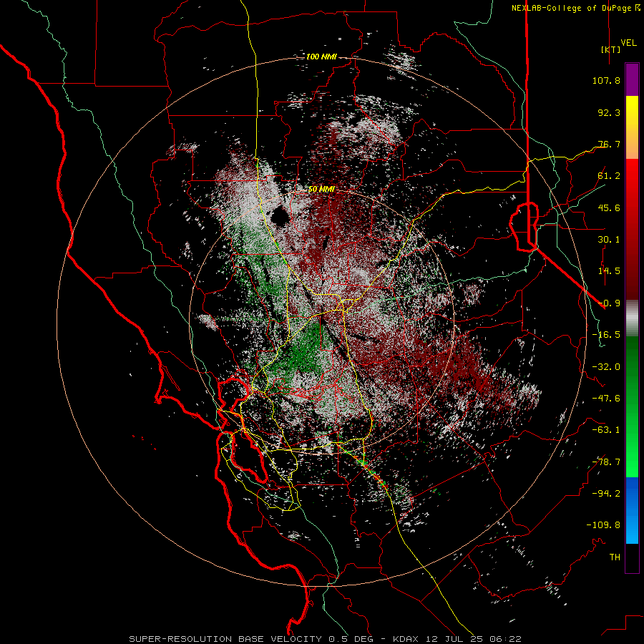Select the -94.2 velocity scale value
Viewport: 644px width, 644px height.
(x=606, y=494)
